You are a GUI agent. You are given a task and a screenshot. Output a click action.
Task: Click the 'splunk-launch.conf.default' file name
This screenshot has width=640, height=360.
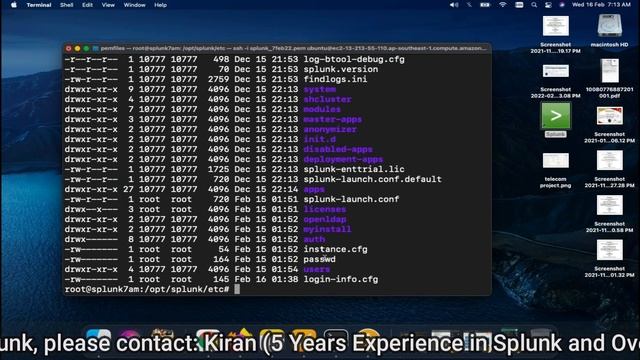tap(373, 179)
